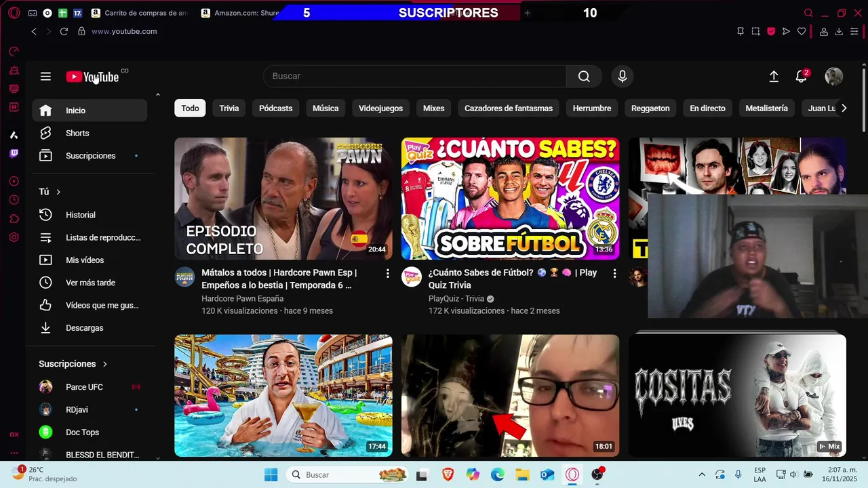
Task: Open Twitch in Opera sidebar
Action: [x=14, y=154]
